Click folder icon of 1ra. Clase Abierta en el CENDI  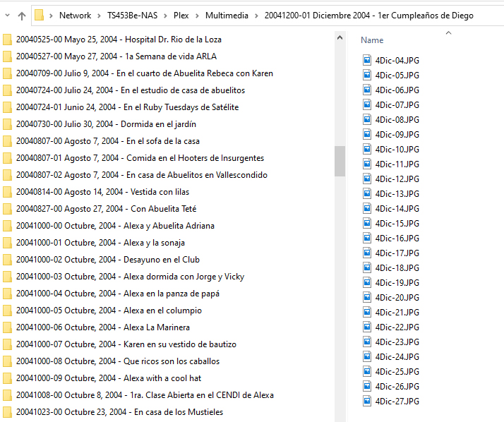pos(7,395)
